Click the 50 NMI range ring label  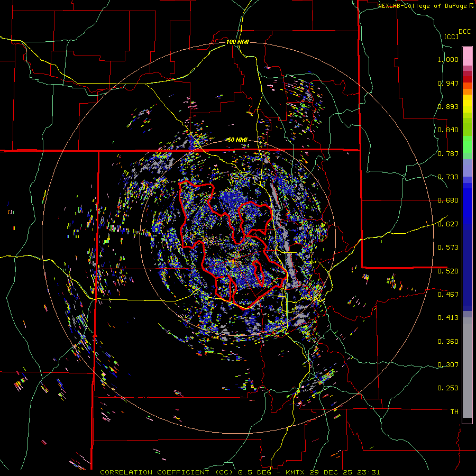[x=237, y=140]
